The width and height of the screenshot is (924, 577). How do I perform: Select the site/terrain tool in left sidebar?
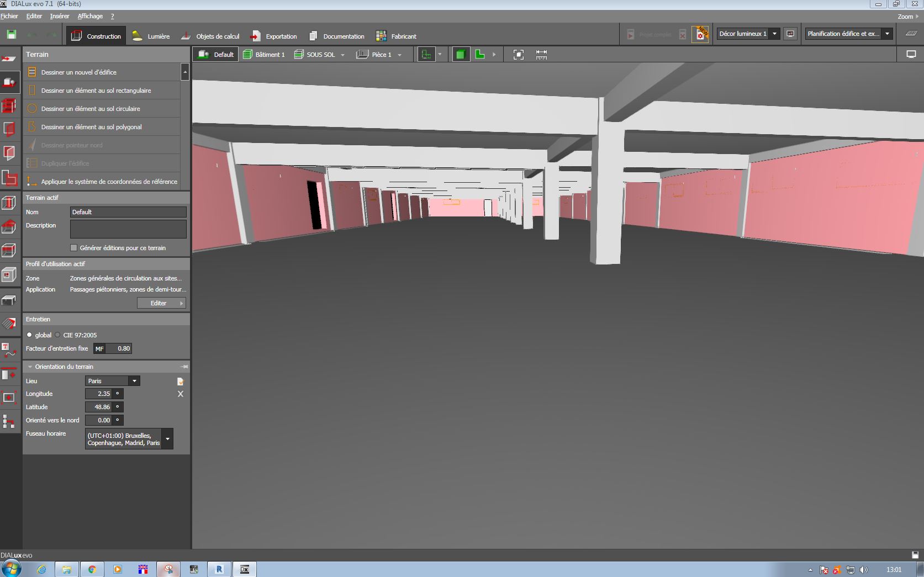click(9, 82)
